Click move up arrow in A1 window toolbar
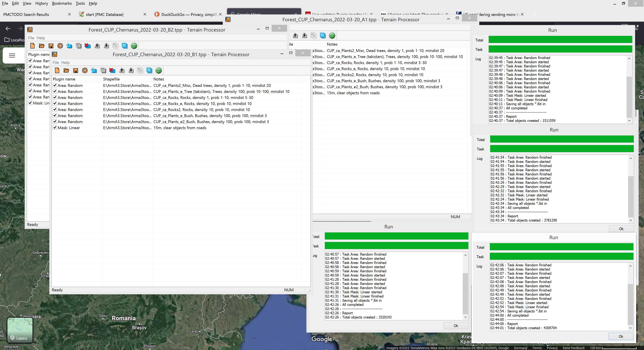Viewport: 644px width, 350px height. coord(295,36)
